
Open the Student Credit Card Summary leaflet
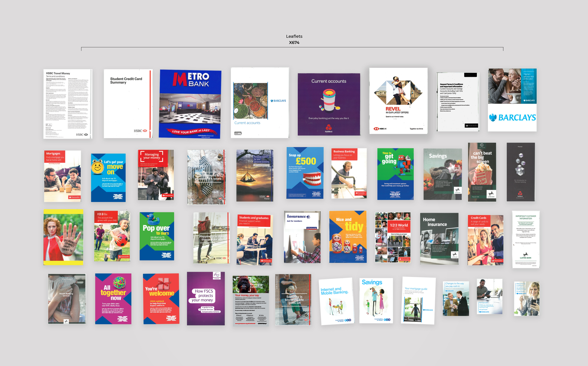[128, 104]
